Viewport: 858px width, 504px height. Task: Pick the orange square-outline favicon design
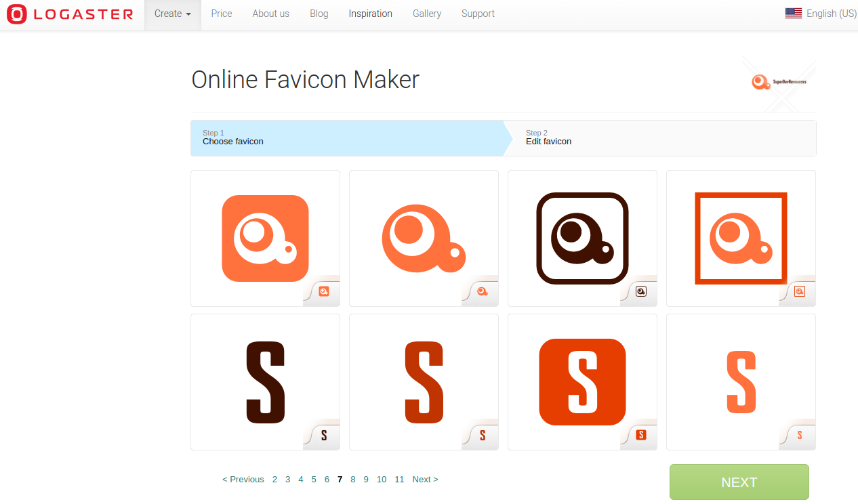point(741,238)
